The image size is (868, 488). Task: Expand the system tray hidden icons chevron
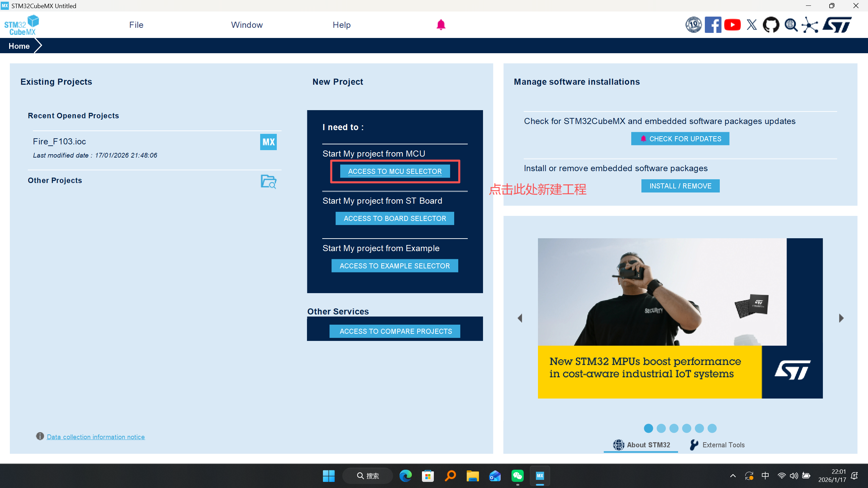tap(733, 476)
